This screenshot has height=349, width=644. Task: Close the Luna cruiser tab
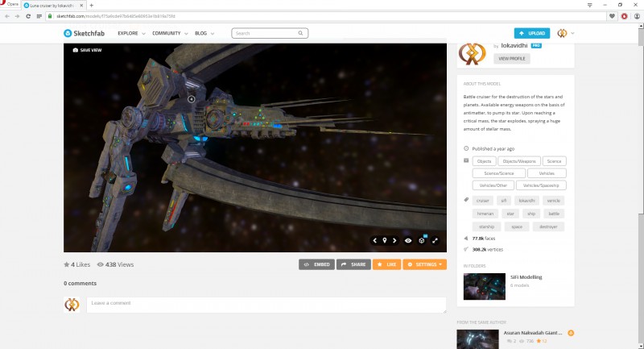[x=81, y=6]
